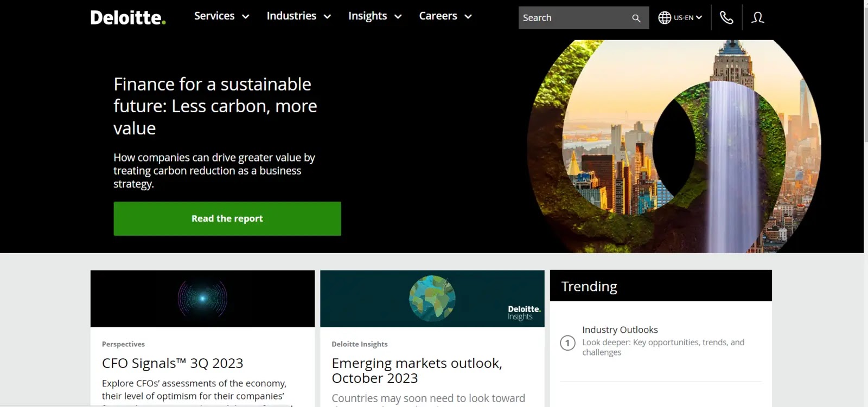Click the Deloitte logo

128,17
